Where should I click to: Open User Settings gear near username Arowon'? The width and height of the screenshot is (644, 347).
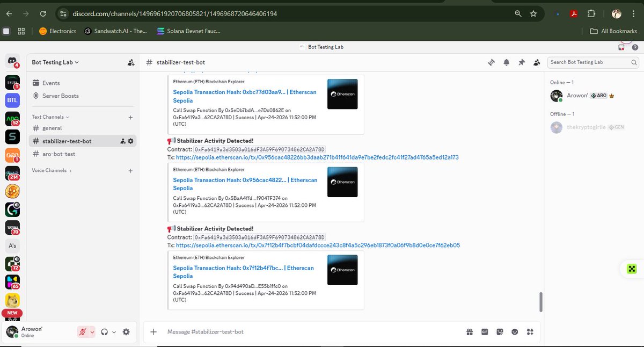126,332
